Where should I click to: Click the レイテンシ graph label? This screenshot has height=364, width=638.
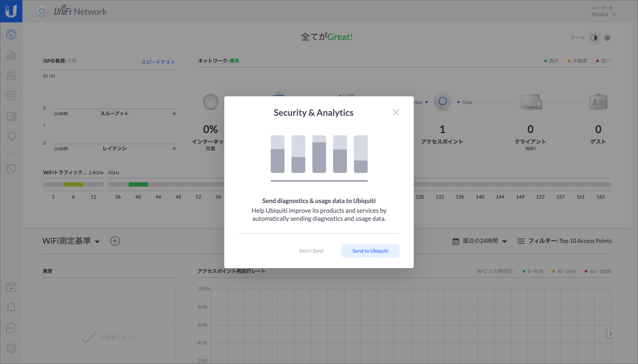(115, 148)
